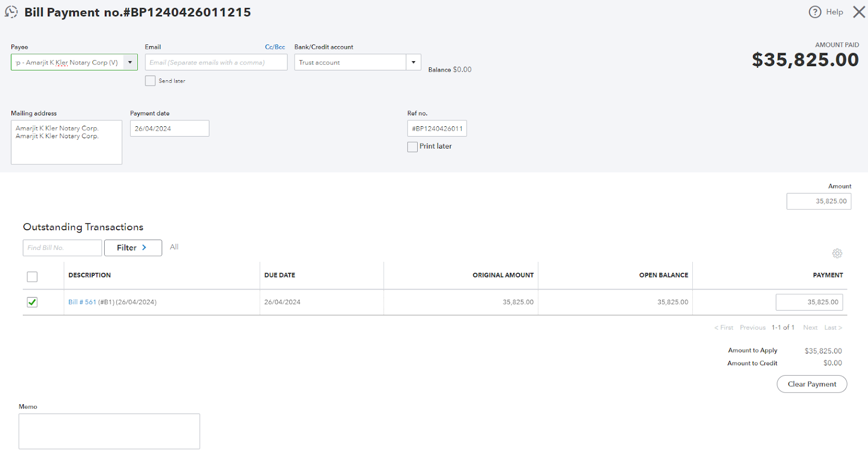The image size is (868, 458).
Task: Click the PAYMENT column header
Action: (x=828, y=275)
